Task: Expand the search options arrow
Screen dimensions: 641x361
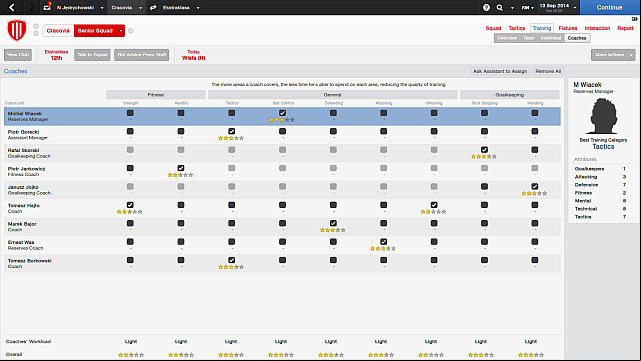Action: coord(512,8)
